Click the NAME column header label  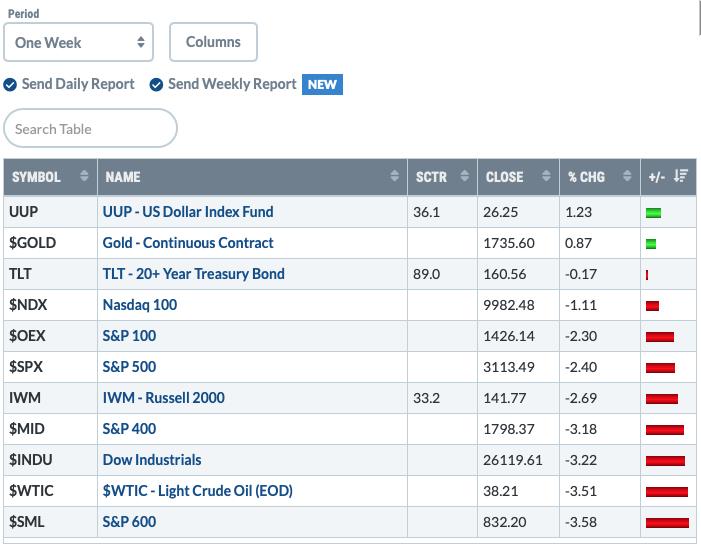click(x=123, y=177)
